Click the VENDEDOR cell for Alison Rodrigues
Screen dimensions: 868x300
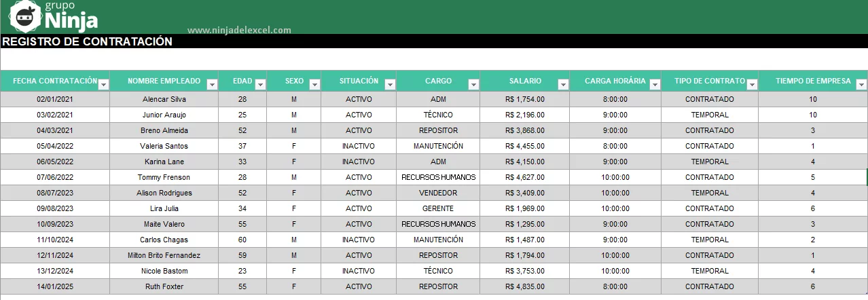(438, 193)
